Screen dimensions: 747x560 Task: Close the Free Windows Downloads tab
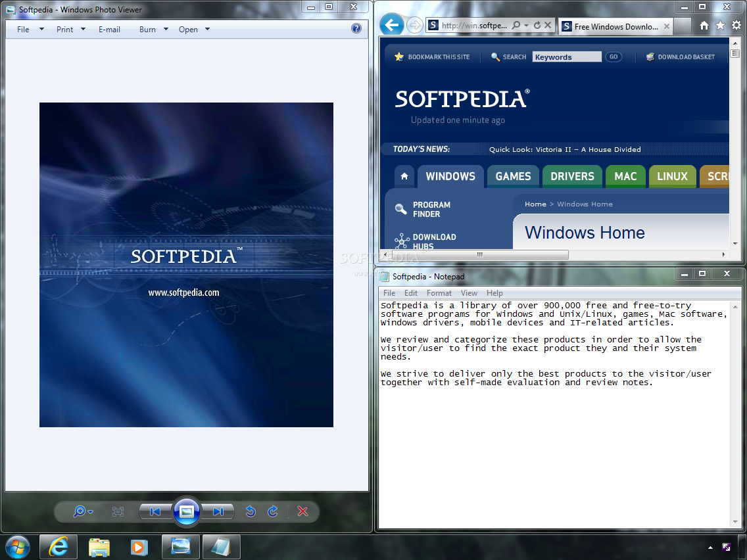point(667,27)
